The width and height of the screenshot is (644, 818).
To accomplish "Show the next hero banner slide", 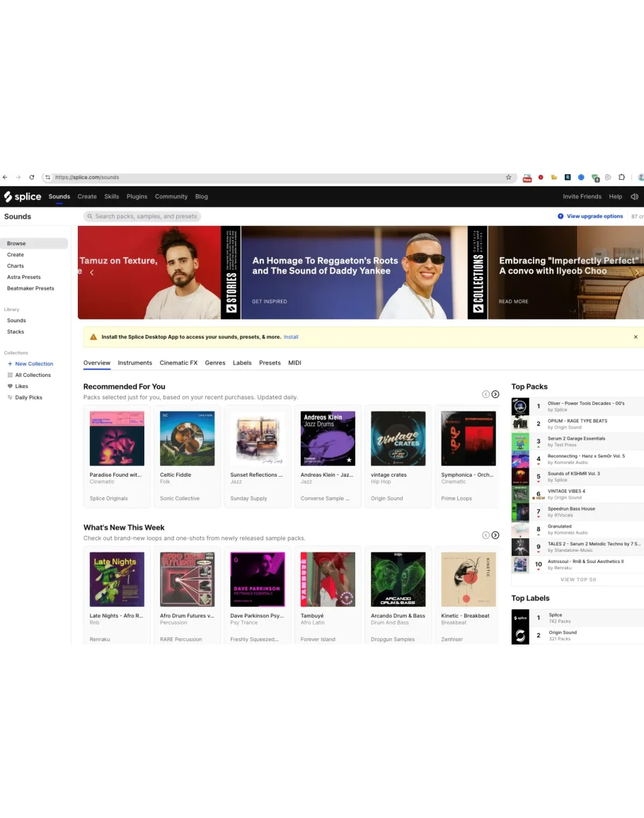I will click(636, 273).
